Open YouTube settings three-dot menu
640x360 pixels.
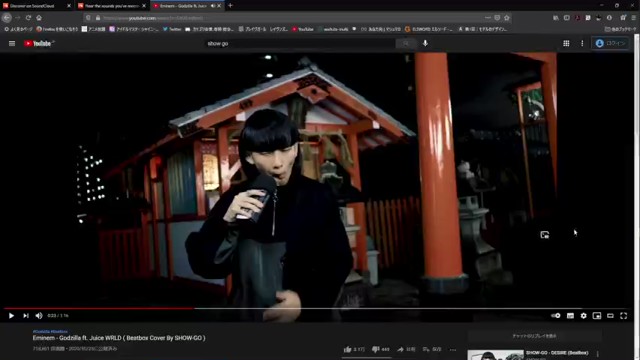pyautogui.click(x=582, y=43)
